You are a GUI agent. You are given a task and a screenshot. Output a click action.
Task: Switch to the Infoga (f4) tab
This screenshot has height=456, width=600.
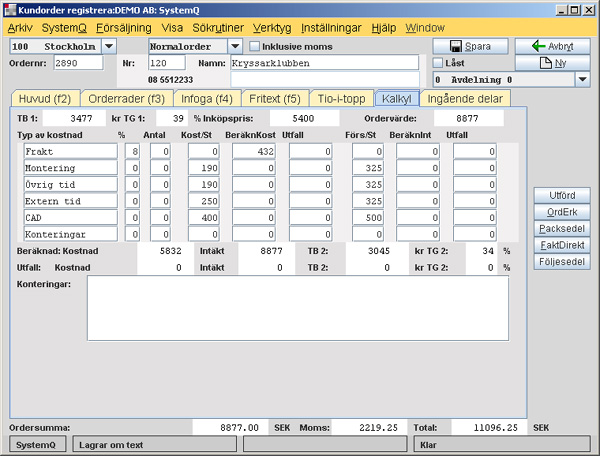point(207,99)
